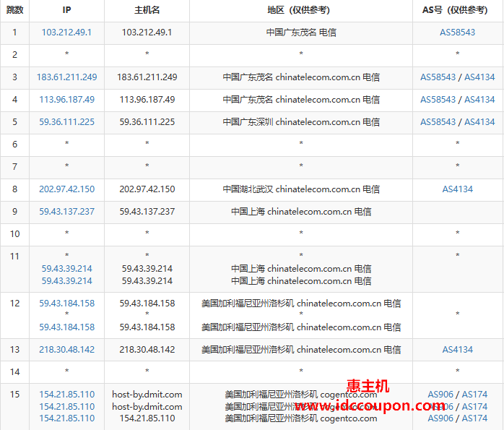Click the AS号（仅供参考） column header
The width and height of the screenshot is (504, 430).
pos(457,11)
